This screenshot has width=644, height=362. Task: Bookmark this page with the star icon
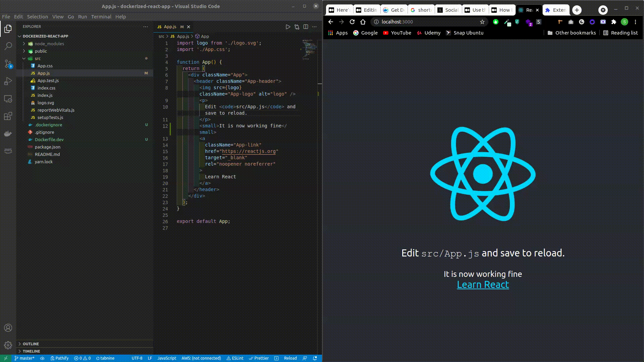(x=482, y=22)
